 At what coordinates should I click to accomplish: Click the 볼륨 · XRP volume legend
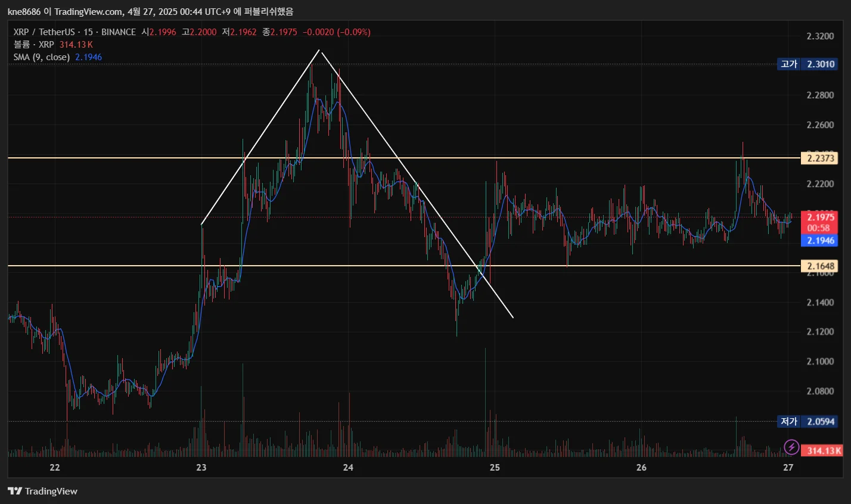point(34,45)
